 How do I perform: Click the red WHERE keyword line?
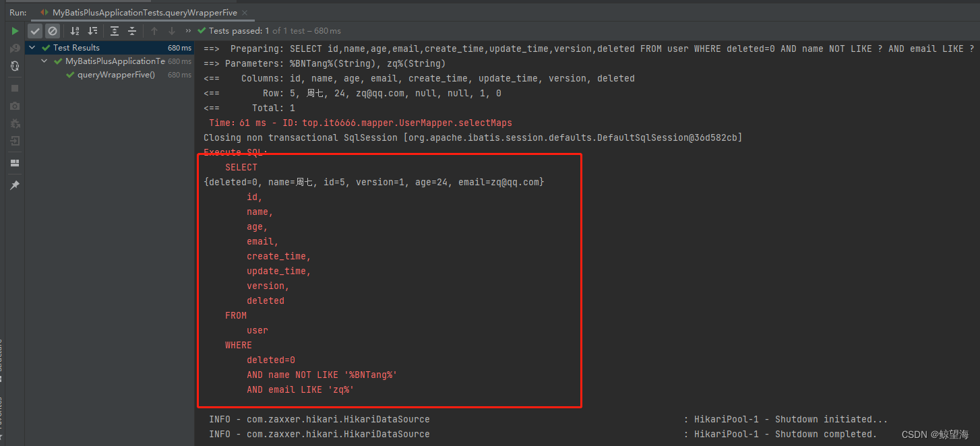tap(239, 345)
